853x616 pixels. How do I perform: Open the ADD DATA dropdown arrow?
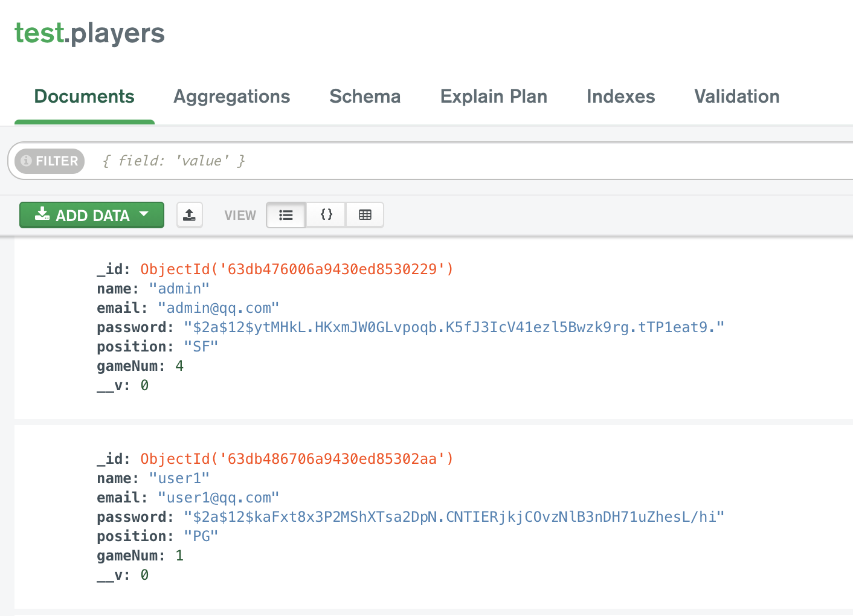point(144,214)
